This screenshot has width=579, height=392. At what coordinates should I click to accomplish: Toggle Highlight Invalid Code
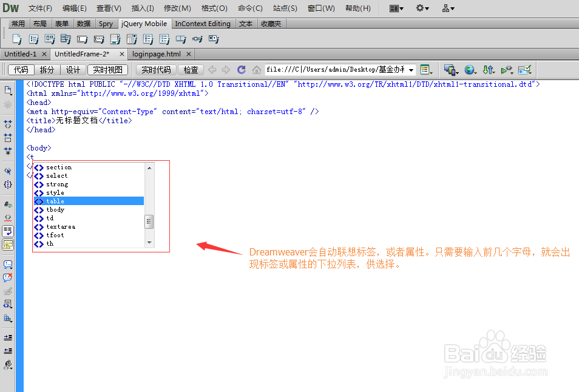click(8, 218)
